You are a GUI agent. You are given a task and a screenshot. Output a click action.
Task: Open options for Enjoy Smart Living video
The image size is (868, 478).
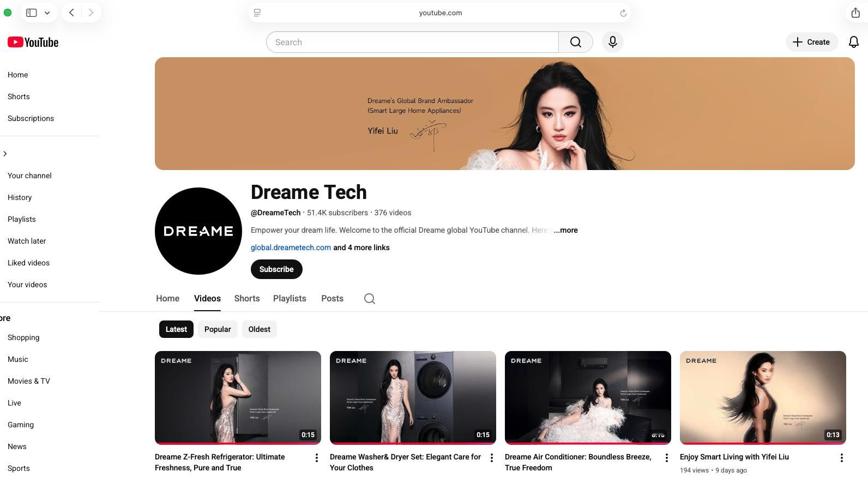[x=841, y=458]
